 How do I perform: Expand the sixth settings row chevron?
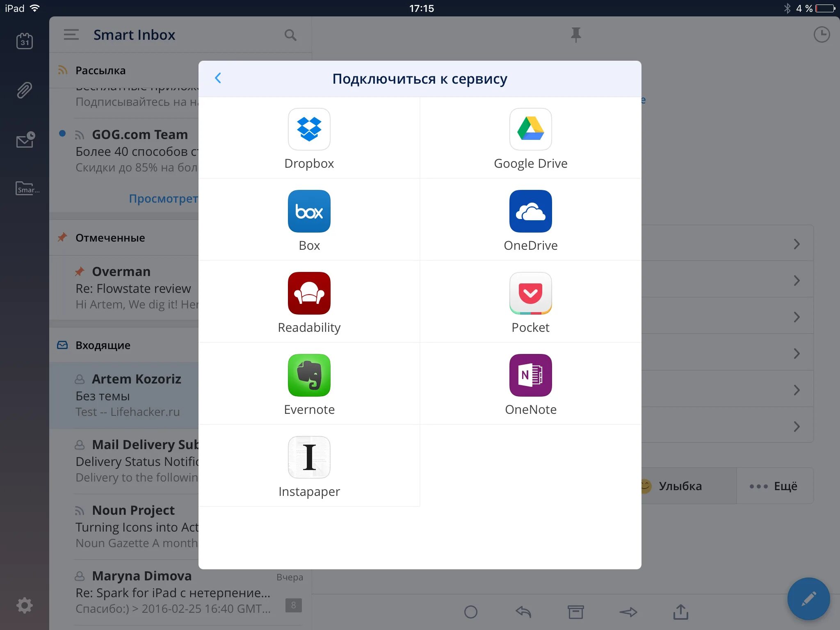797,427
